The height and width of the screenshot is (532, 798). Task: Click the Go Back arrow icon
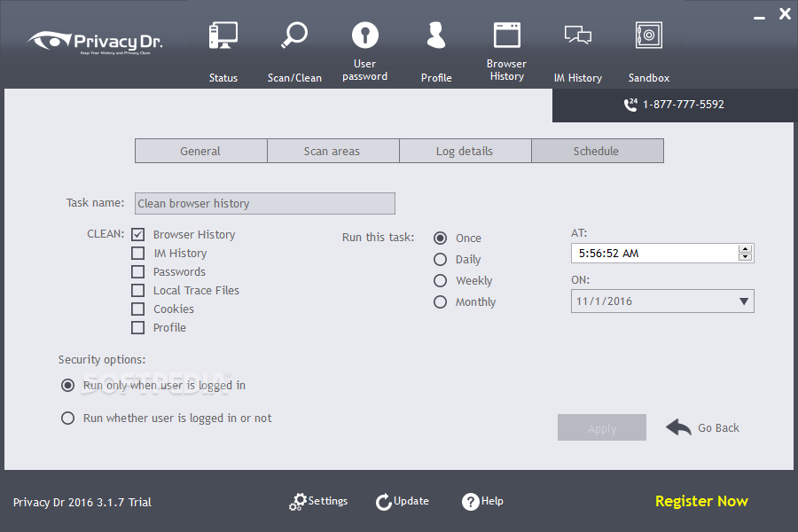coord(678,427)
